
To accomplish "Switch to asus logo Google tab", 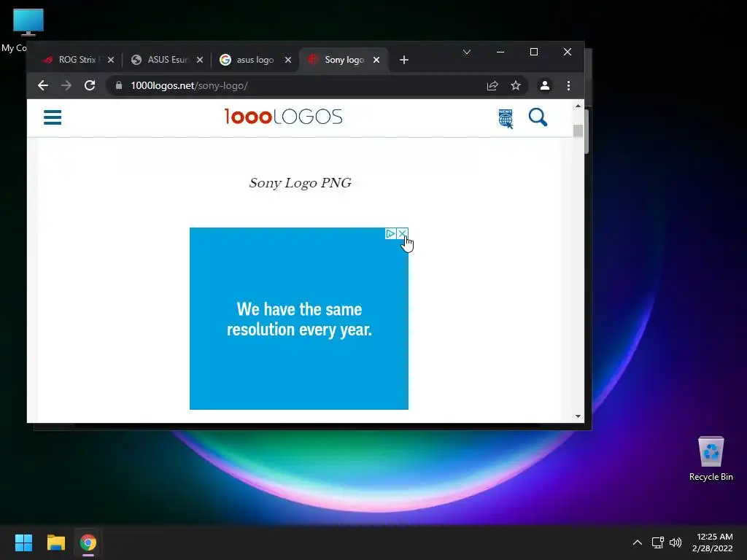I will [249, 60].
